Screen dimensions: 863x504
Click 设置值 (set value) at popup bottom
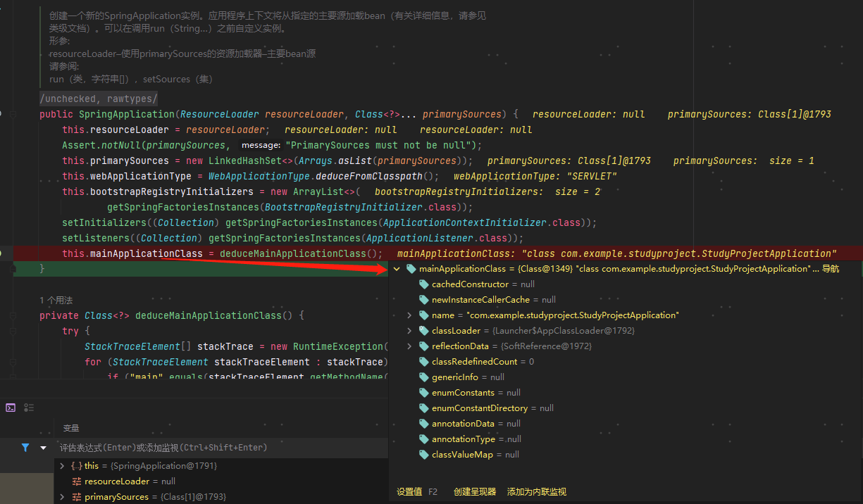409,492
